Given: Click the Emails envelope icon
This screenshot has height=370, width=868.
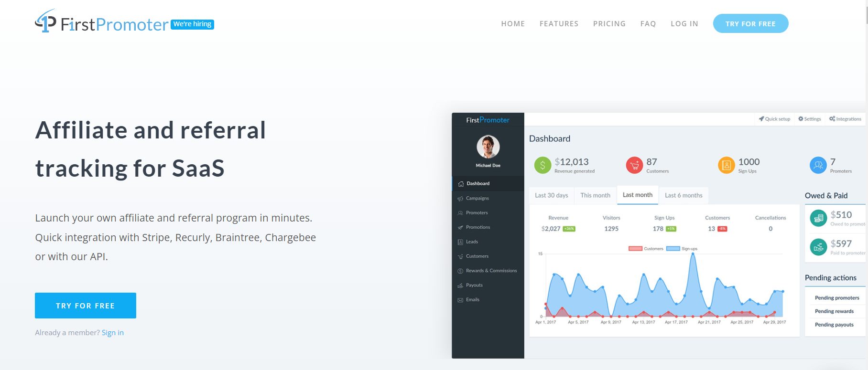Looking at the screenshot, I should coord(460,300).
